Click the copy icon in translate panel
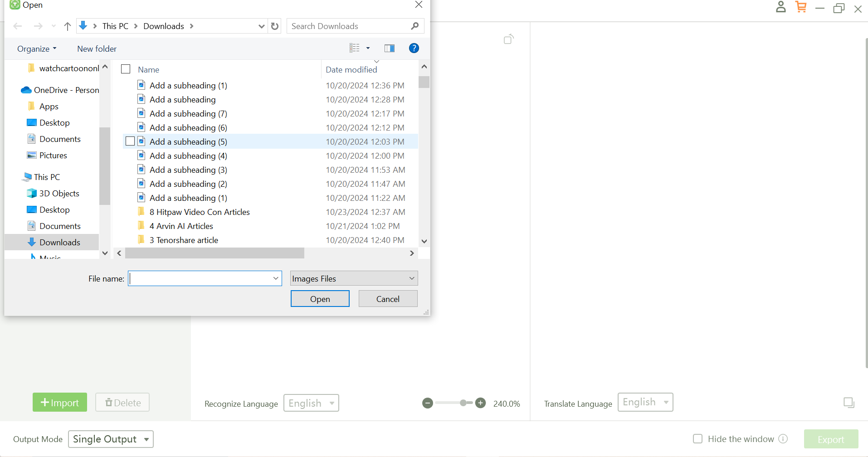 (848, 403)
